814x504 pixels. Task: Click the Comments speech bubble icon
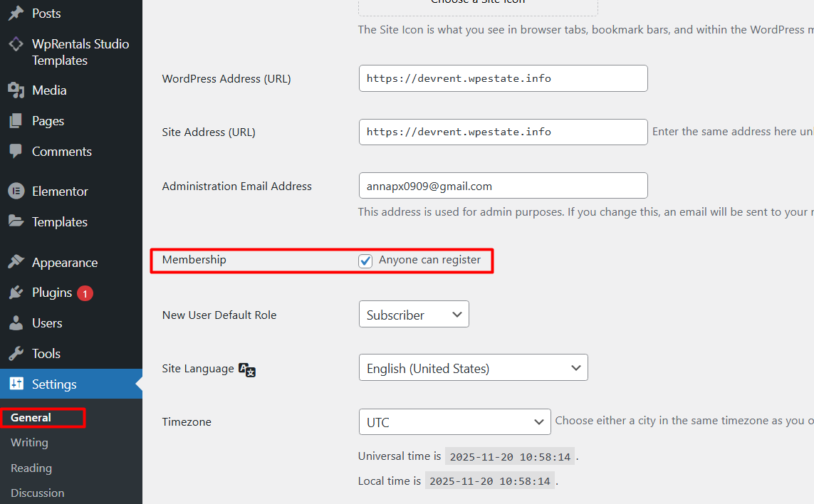[x=16, y=152]
